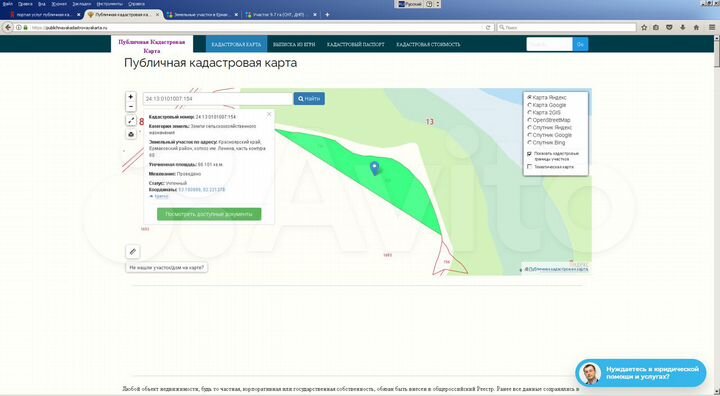Select OpenStreetMap radio option
This screenshot has height=396, width=720.
tap(529, 120)
